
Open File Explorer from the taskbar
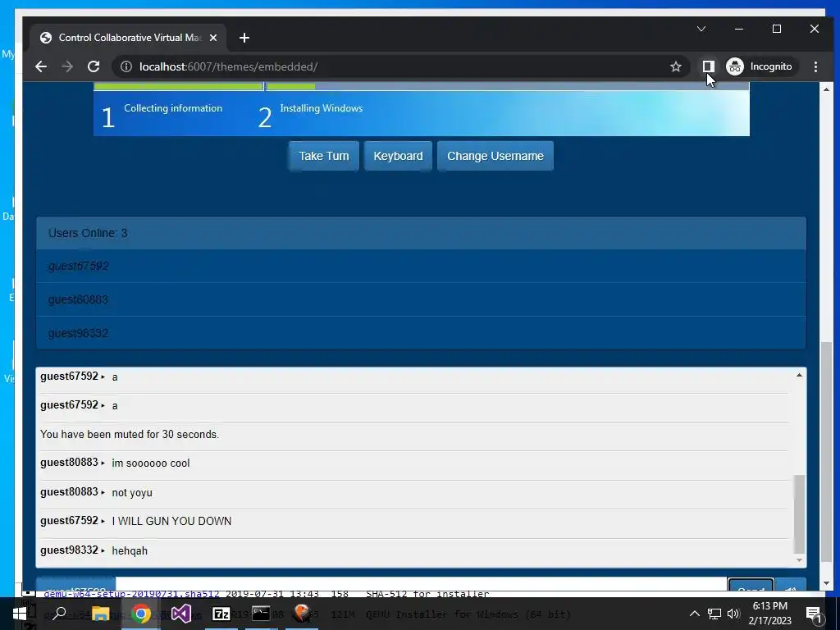pyautogui.click(x=100, y=614)
